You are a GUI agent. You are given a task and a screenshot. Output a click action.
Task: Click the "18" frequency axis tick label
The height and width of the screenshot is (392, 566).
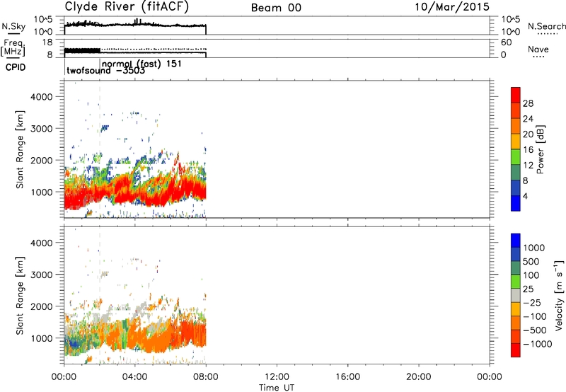coord(47,42)
